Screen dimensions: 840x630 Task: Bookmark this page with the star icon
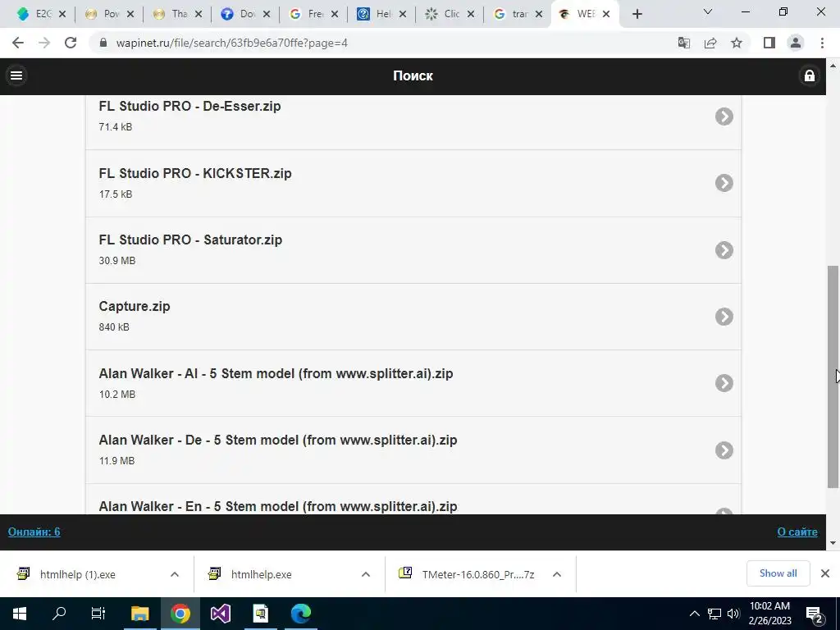click(737, 43)
